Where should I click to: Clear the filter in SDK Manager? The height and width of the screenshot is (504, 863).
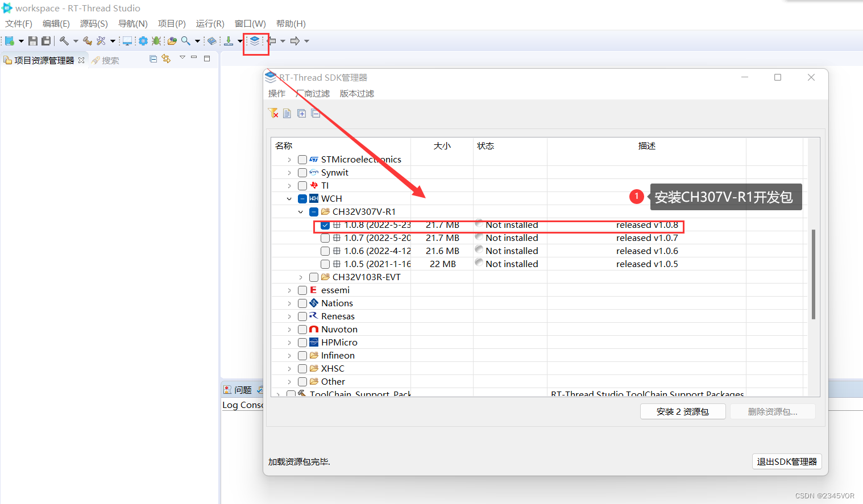(x=273, y=113)
